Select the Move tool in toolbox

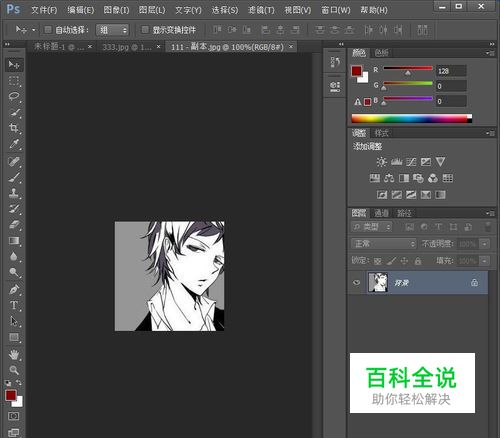tap(14, 65)
